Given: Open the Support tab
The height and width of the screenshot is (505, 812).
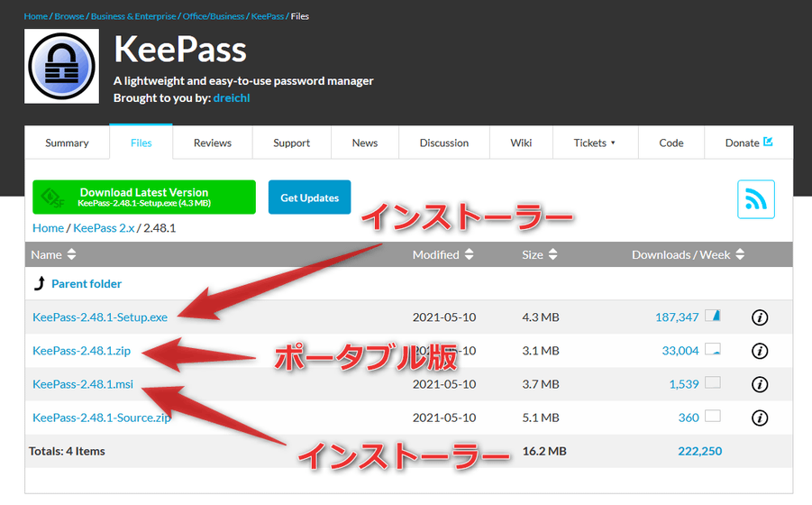Looking at the screenshot, I should click(x=292, y=143).
